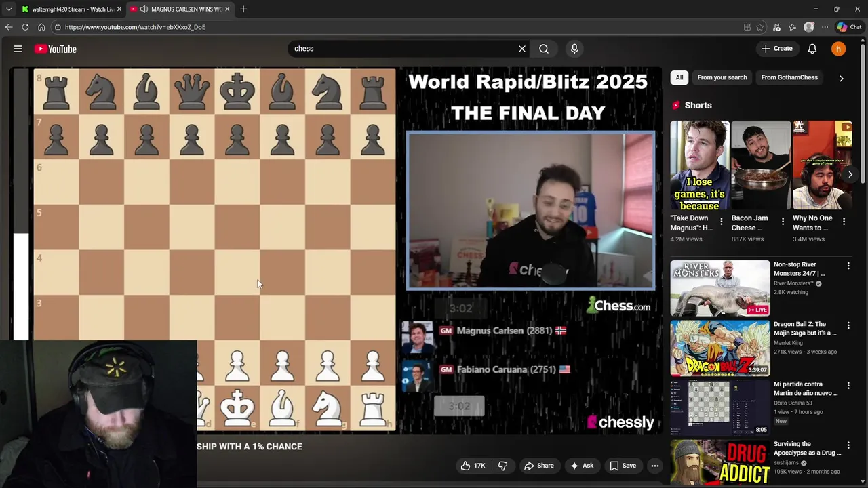Open the River Monsters channel name
Image resolution: width=868 pixels, height=488 pixels.
click(x=793, y=283)
